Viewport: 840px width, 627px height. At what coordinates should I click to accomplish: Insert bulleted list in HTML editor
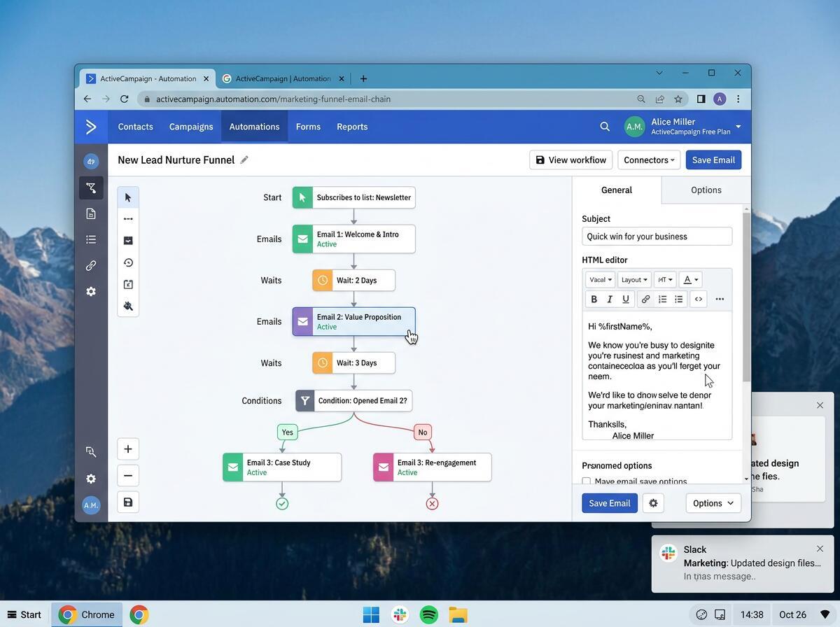pos(678,300)
